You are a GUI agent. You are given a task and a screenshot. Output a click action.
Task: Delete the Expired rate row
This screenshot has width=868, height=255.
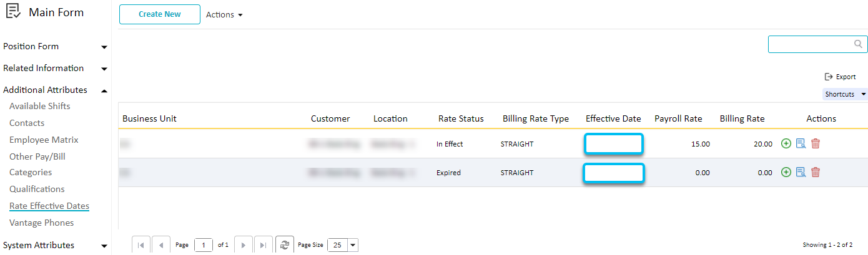(x=816, y=172)
